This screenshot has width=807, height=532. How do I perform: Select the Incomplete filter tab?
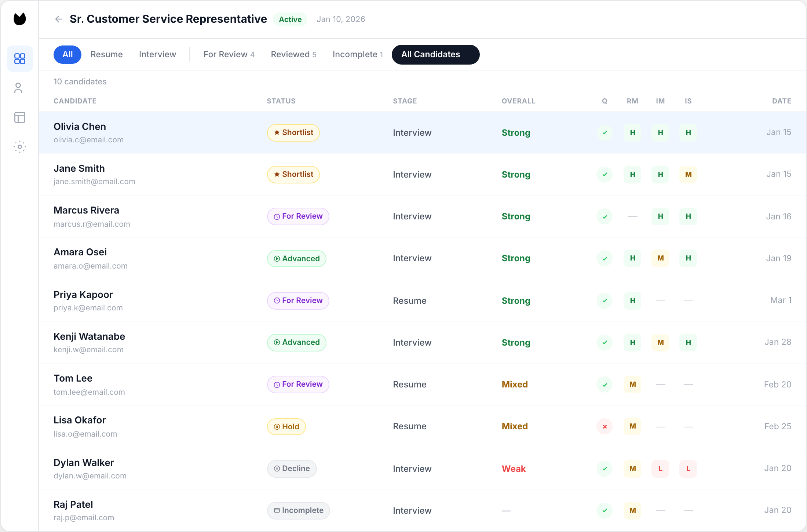pyautogui.click(x=358, y=54)
